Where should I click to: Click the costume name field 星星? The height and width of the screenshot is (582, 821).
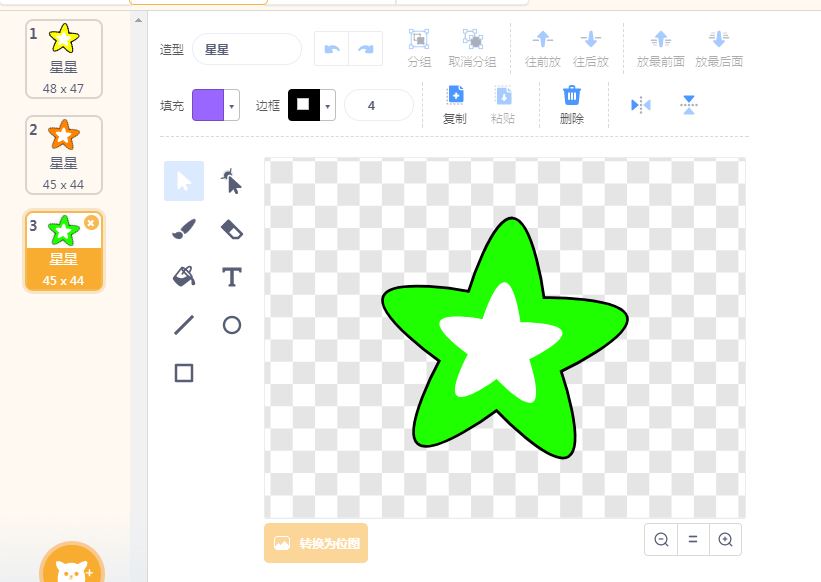tap(247, 49)
